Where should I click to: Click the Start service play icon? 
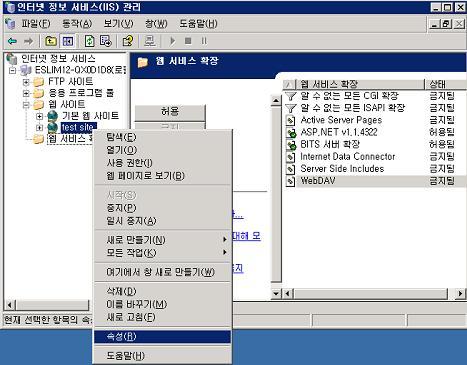[172, 41]
